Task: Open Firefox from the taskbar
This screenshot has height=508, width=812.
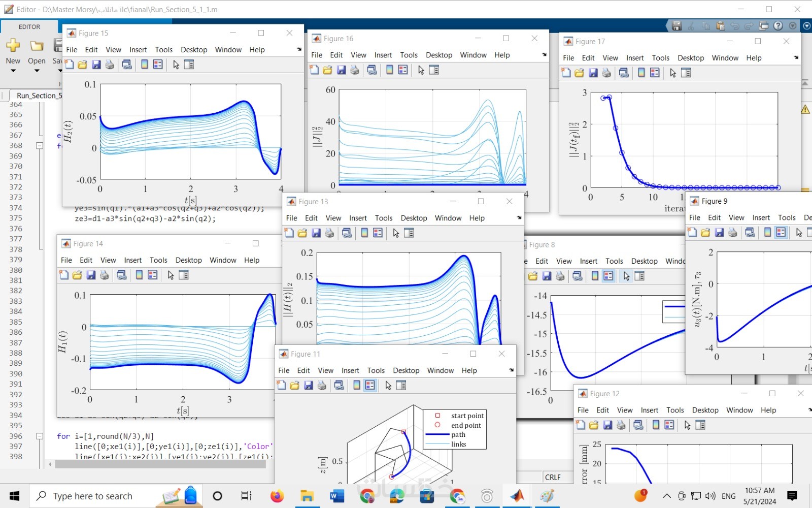Action: coord(277,496)
